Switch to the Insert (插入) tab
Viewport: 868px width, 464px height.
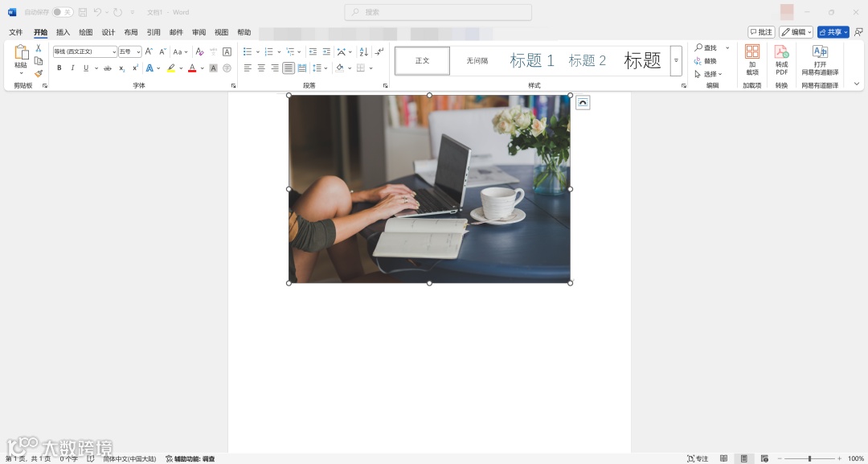click(x=63, y=32)
